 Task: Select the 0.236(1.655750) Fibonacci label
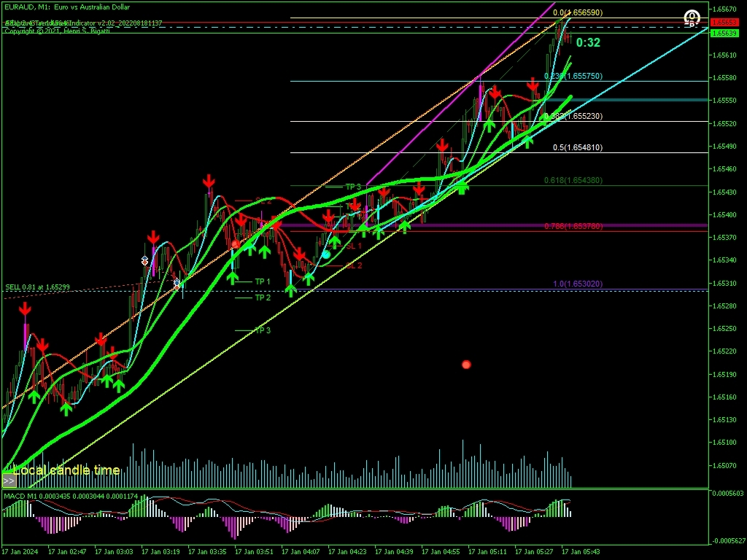coord(573,76)
